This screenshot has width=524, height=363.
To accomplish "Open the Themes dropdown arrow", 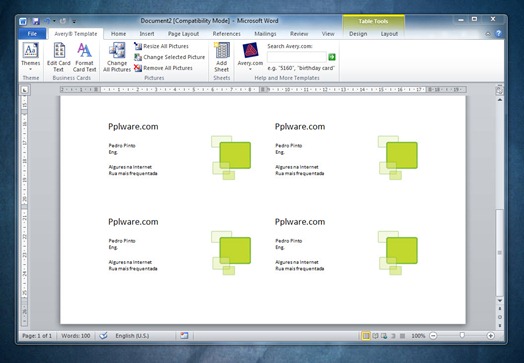I will tap(30, 69).
